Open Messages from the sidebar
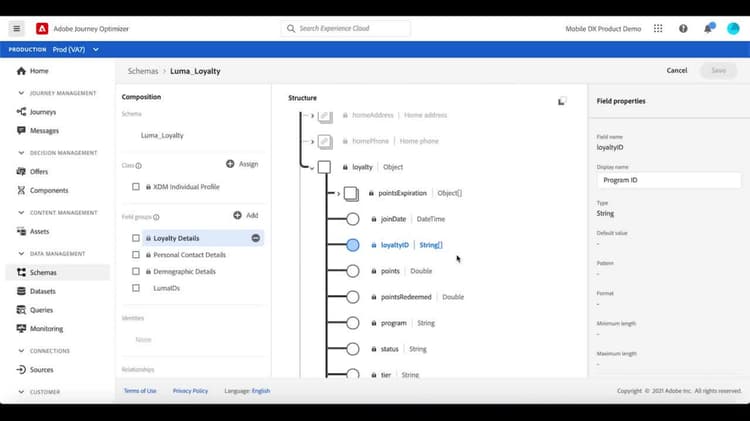750x421 pixels. coord(44,131)
